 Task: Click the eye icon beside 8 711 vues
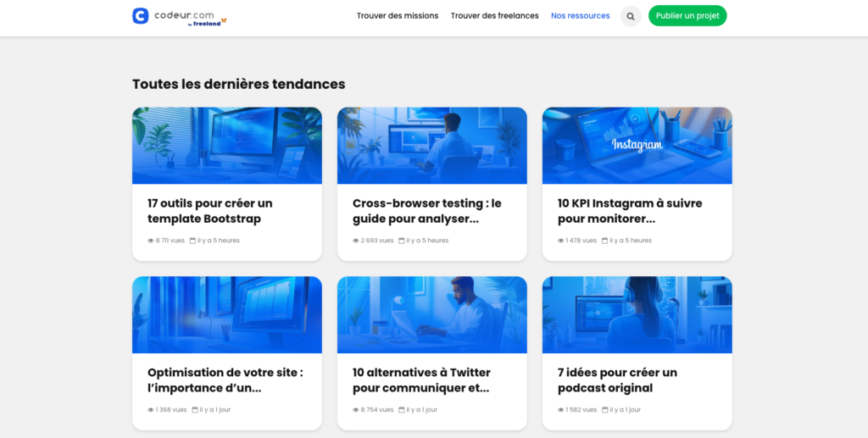pyautogui.click(x=151, y=241)
